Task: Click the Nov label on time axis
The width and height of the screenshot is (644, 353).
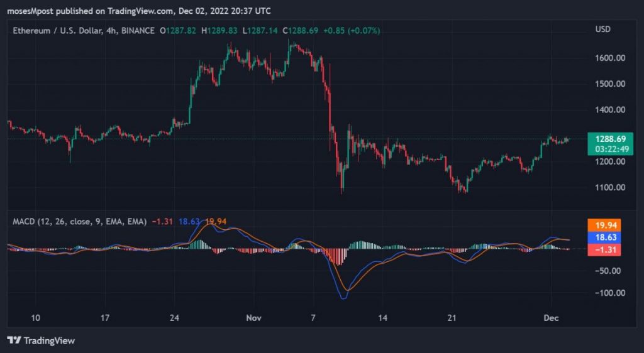Action: [x=253, y=318]
